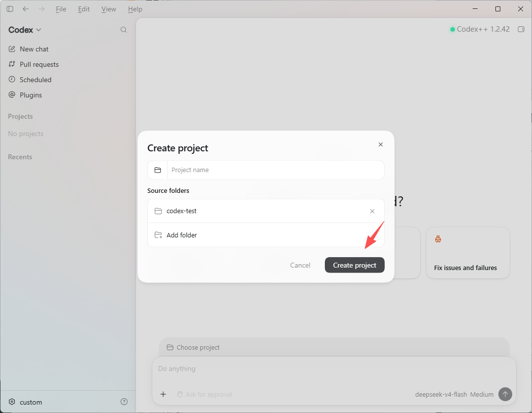Cancel the Create project dialog
532x413 pixels.
[300, 265]
